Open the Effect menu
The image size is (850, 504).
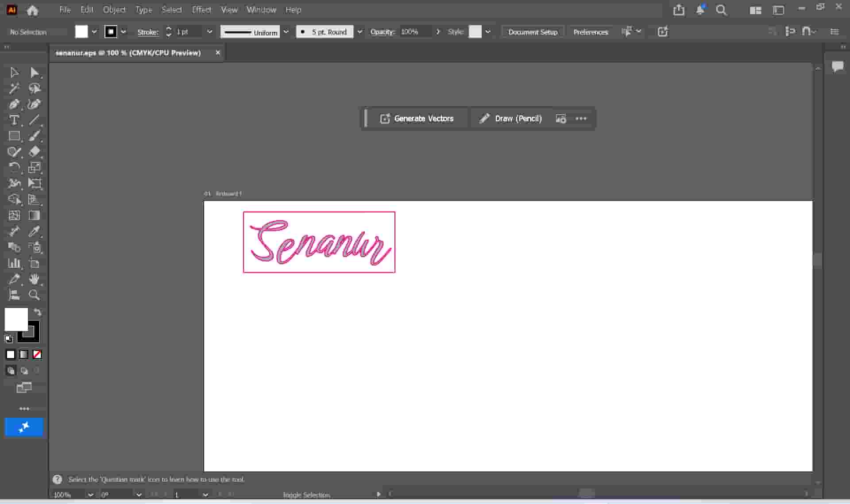[x=201, y=10]
